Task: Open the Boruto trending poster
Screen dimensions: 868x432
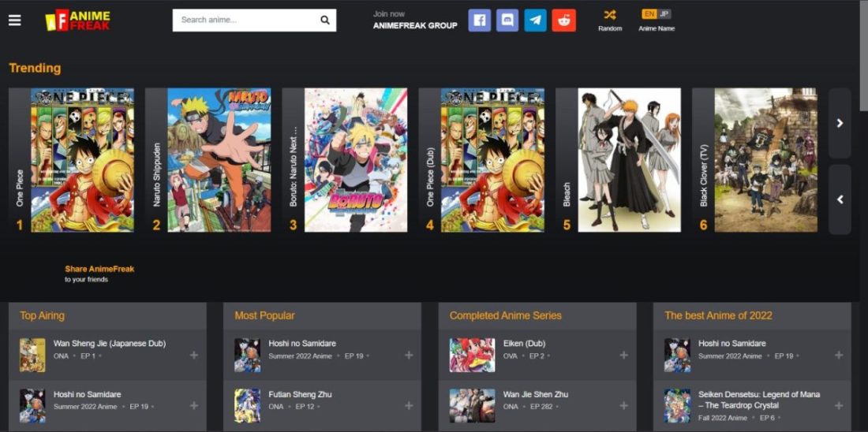Action: [x=356, y=160]
